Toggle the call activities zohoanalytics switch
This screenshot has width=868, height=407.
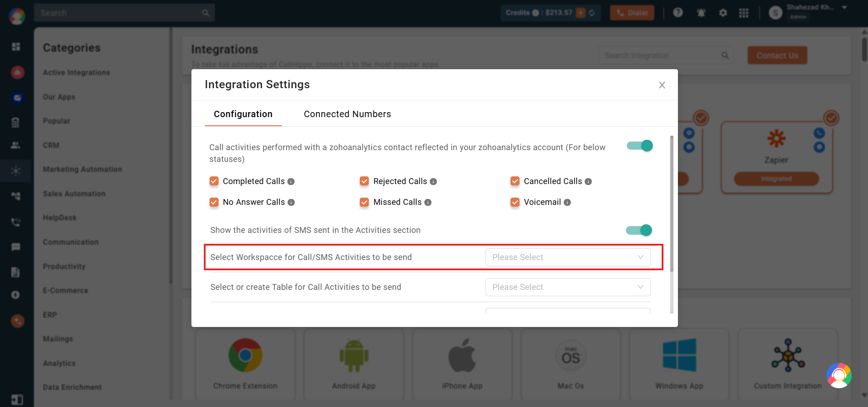coord(640,146)
